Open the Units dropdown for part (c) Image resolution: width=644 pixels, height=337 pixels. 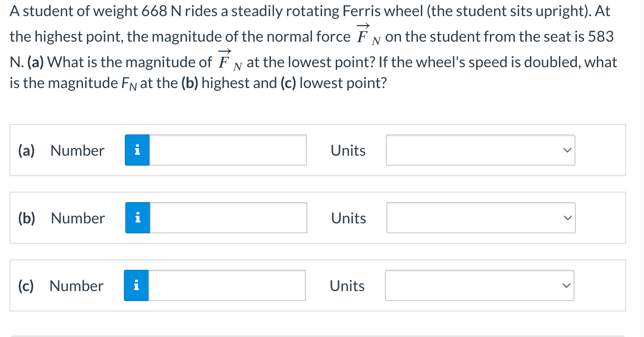pos(479,286)
